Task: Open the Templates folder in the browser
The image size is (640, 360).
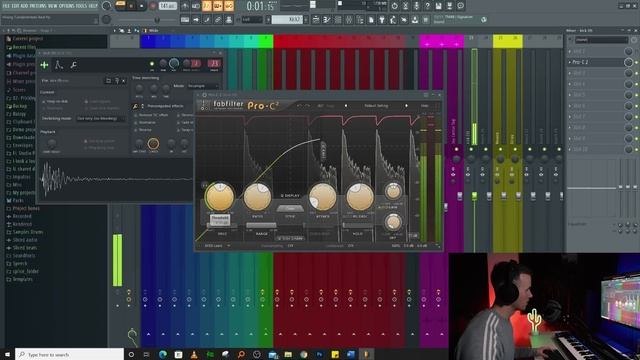Action: click(x=19, y=279)
